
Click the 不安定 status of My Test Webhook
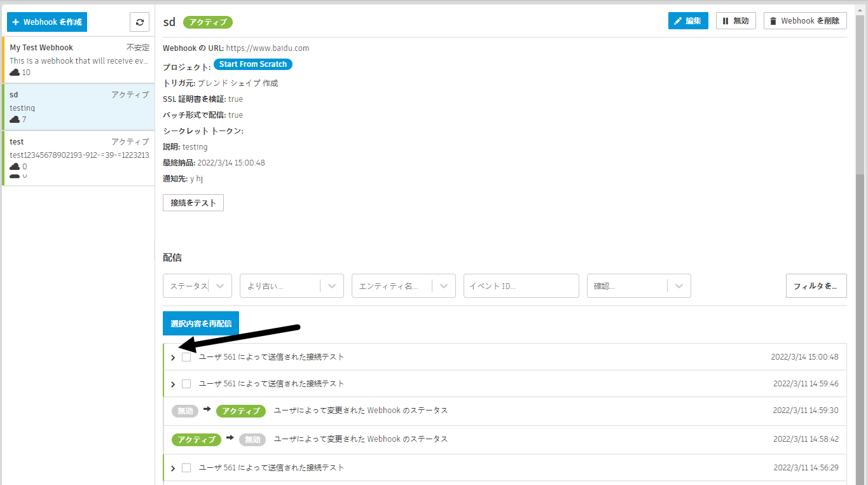(138, 48)
